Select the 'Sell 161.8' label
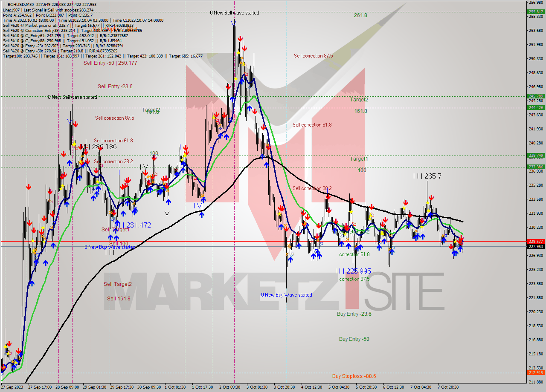 (119, 299)
